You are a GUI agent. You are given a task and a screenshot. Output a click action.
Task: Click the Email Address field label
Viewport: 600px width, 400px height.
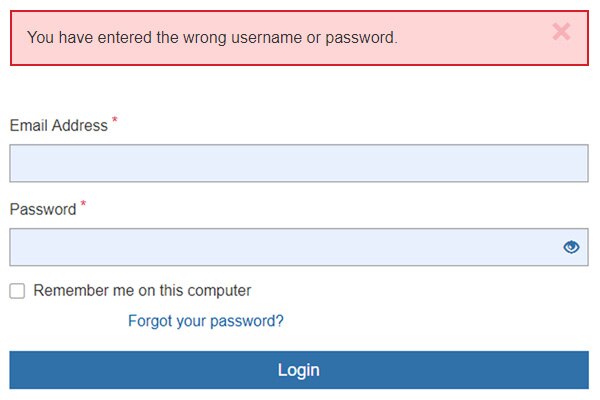tap(58, 126)
